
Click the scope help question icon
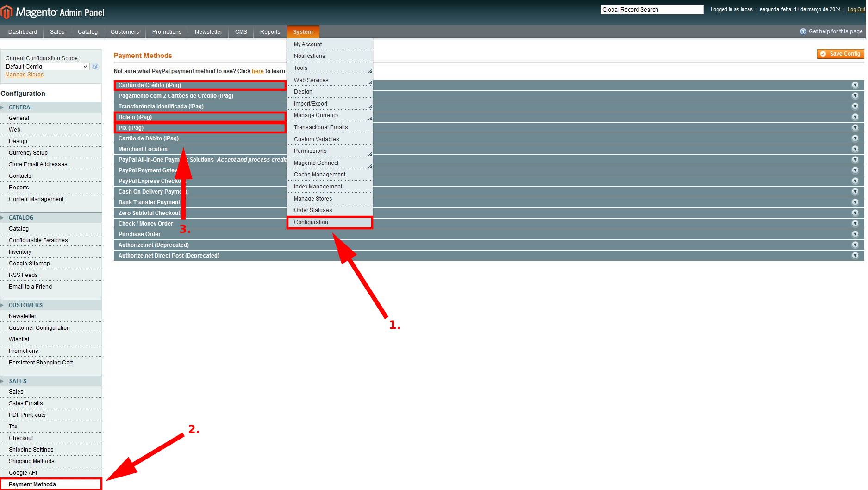pos(95,67)
